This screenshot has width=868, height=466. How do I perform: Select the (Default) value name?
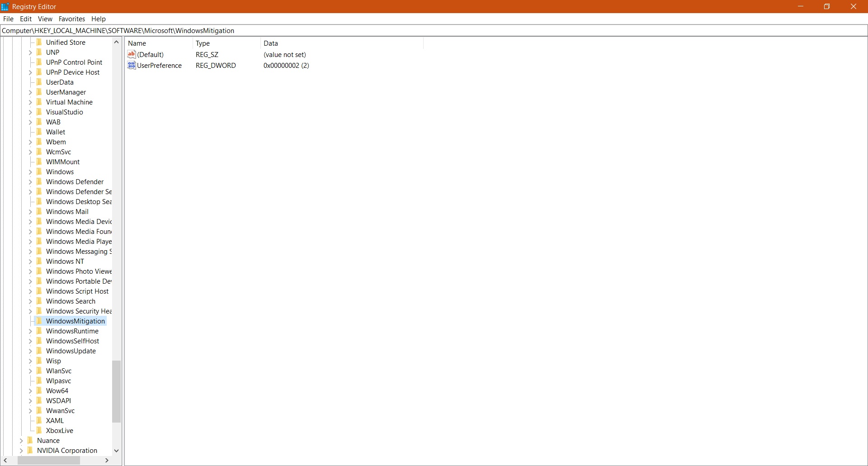pyautogui.click(x=150, y=55)
